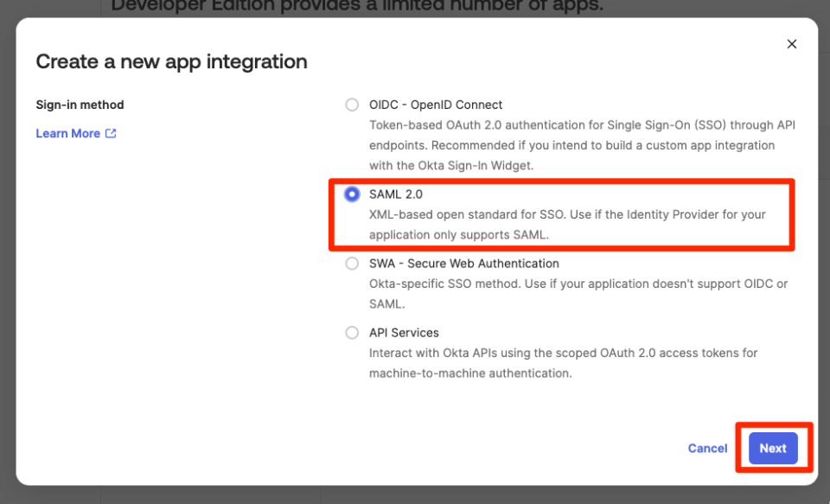Select the SAML 2.0 radio button
Image resolution: width=830 pixels, height=504 pixels.
(352, 194)
